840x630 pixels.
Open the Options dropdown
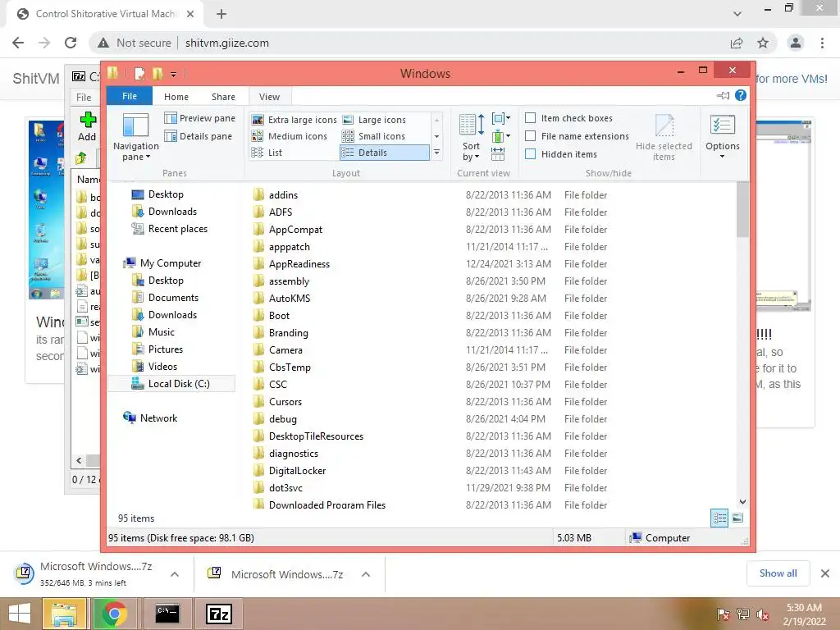pos(722,137)
